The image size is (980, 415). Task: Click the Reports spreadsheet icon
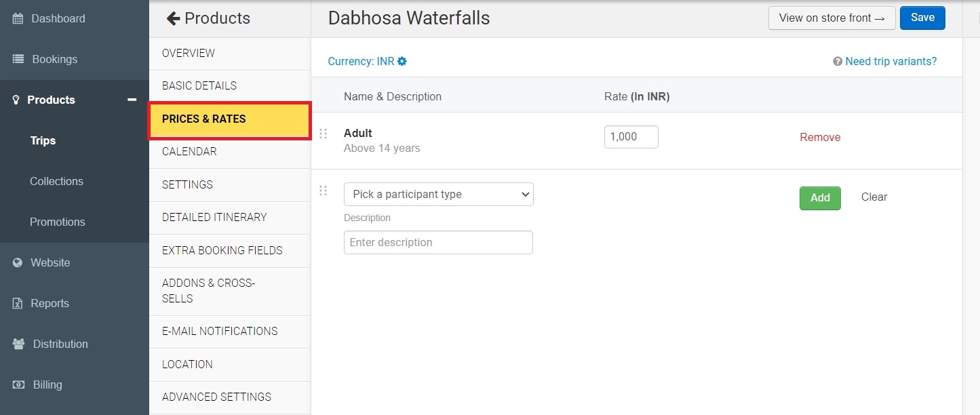pos(18,303)
